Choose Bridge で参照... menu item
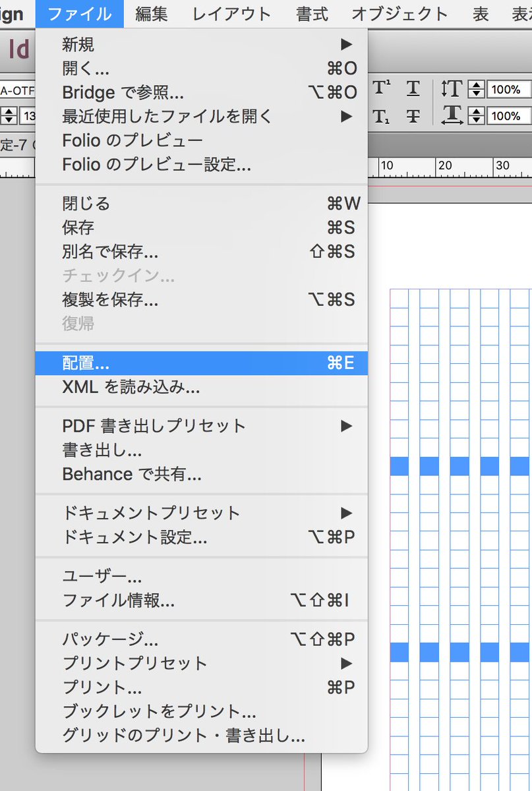The height and width of the screenshot is (791, 532). coord(202,92)
